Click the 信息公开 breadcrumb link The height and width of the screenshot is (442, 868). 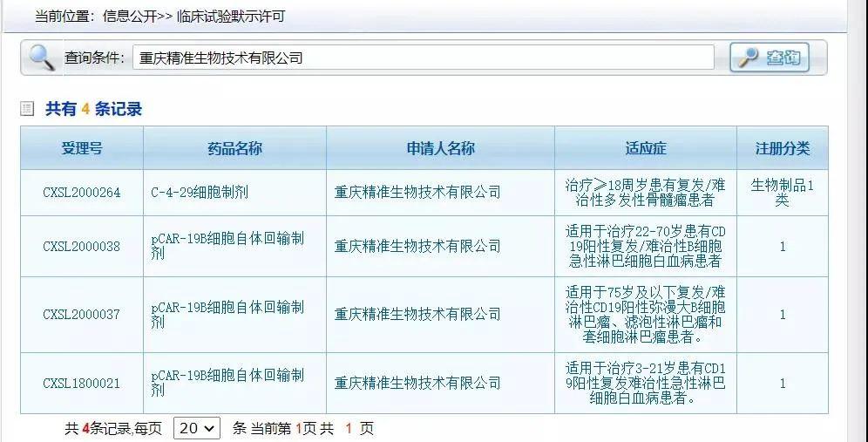pyautogui.click(x=128, y=17)
